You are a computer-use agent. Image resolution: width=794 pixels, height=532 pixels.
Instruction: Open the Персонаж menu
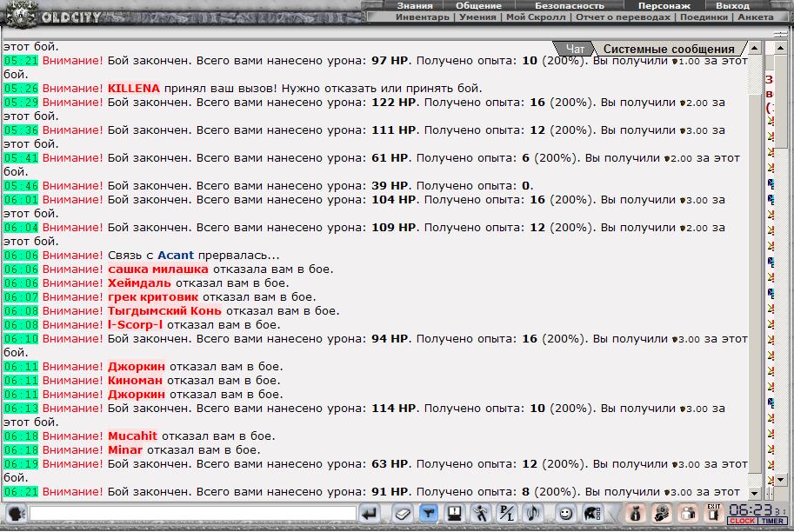664,5
